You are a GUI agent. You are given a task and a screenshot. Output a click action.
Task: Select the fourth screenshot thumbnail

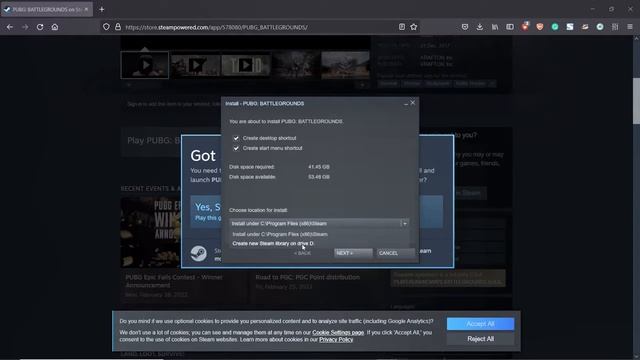pyautogui.click(x=296, y=65)
